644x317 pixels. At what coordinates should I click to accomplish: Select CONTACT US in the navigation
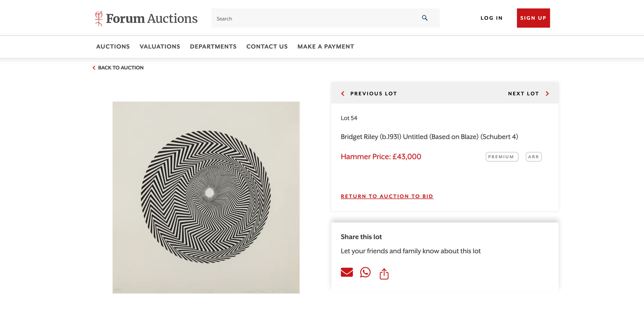(x=267, y=46)
